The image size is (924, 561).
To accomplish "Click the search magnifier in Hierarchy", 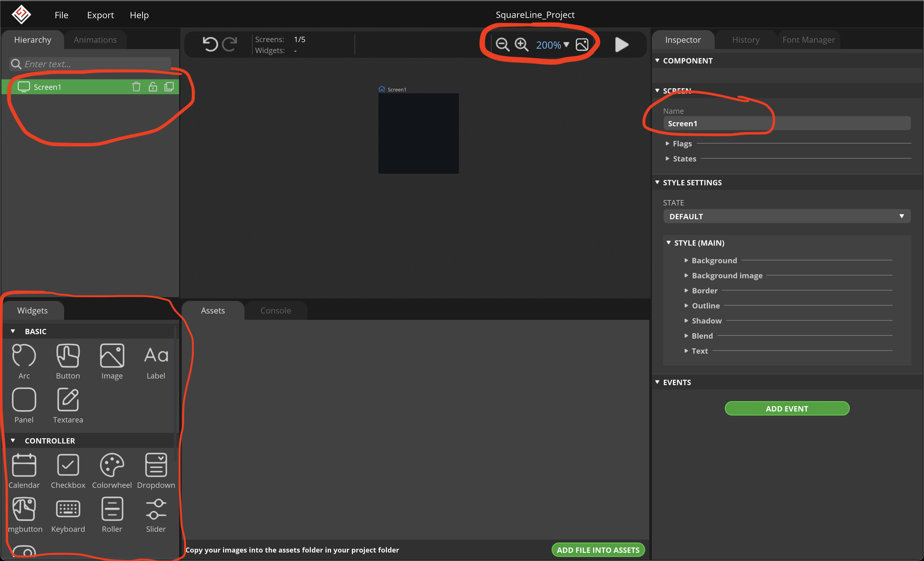I will tap(16, 64).
